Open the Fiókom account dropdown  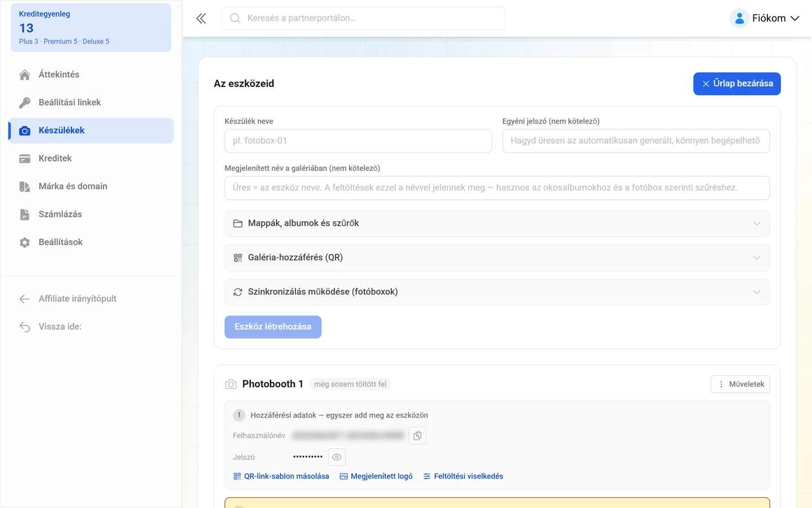click(x=765, y=19)
